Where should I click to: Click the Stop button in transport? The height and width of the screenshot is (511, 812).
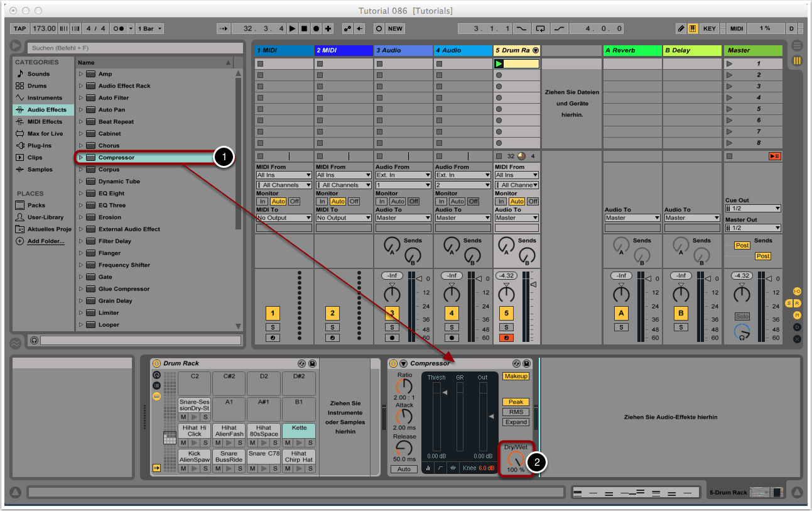click(x=304, y=29)
